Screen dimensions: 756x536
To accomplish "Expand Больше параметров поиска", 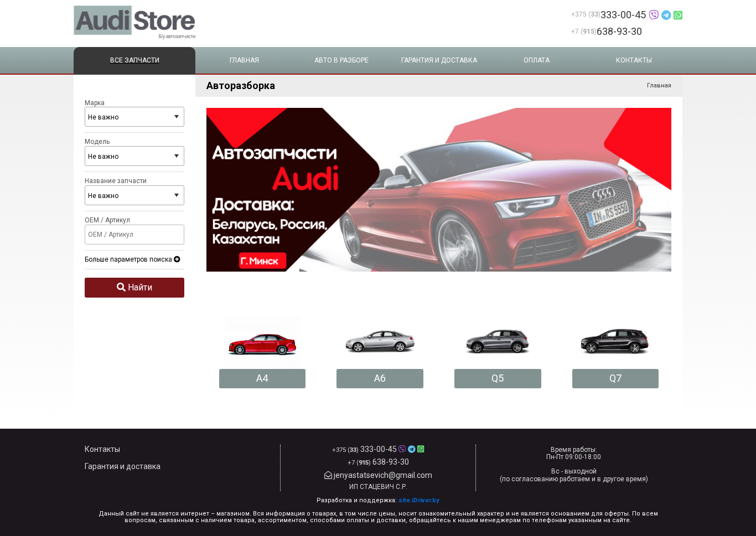I will pos(132,259).
